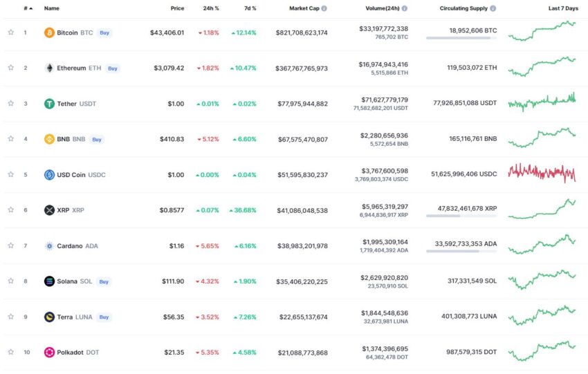Click the Buy button next to Bitcoin

[x=104, y=32]
